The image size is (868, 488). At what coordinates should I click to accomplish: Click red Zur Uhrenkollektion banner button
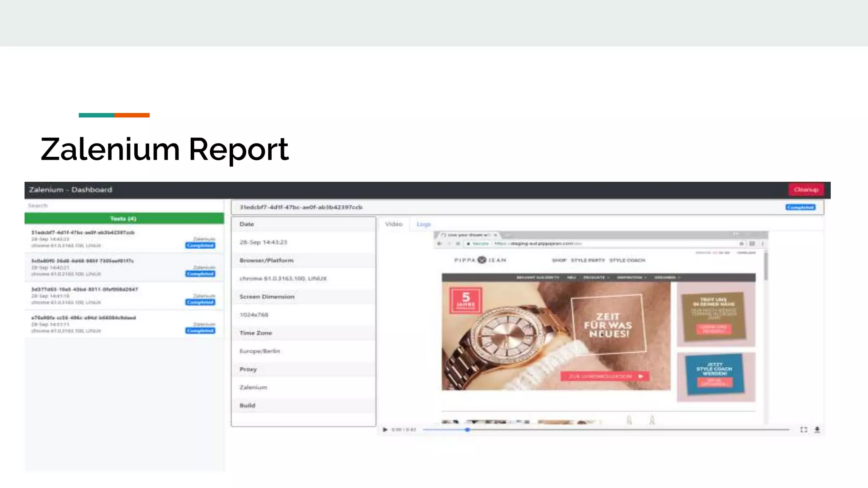604,376
